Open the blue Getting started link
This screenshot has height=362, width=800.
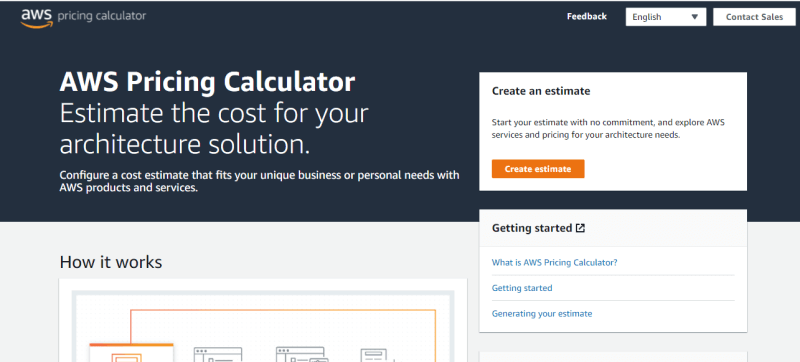[x=522, y=288]
